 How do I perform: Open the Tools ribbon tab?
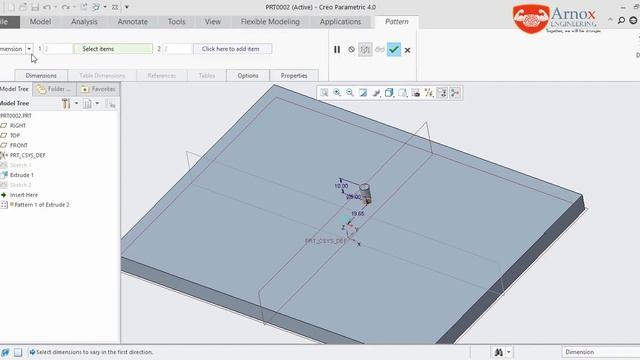click(177, 22)
